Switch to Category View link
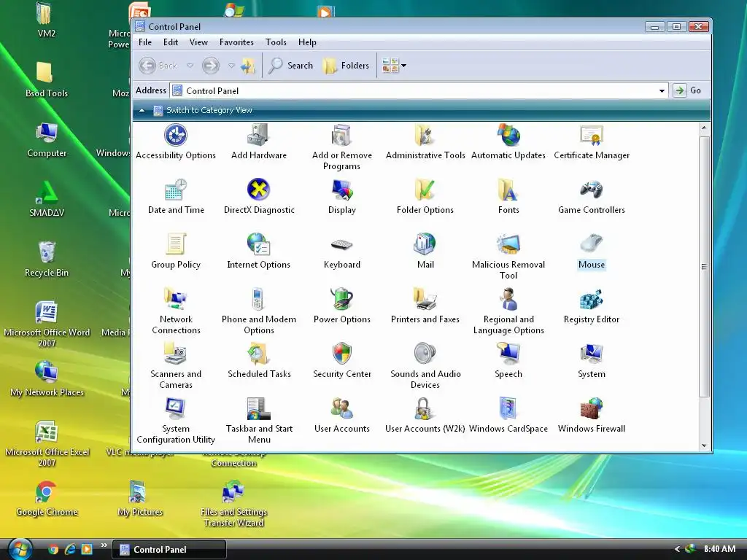747x560 pixels. [x=209, y=111]
